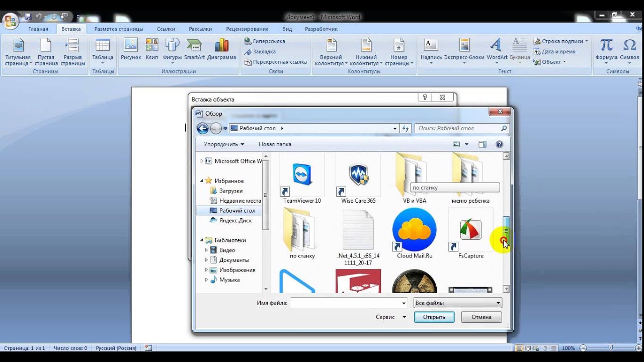Expand the Microsoft Office W tree node

click(202, 161)
